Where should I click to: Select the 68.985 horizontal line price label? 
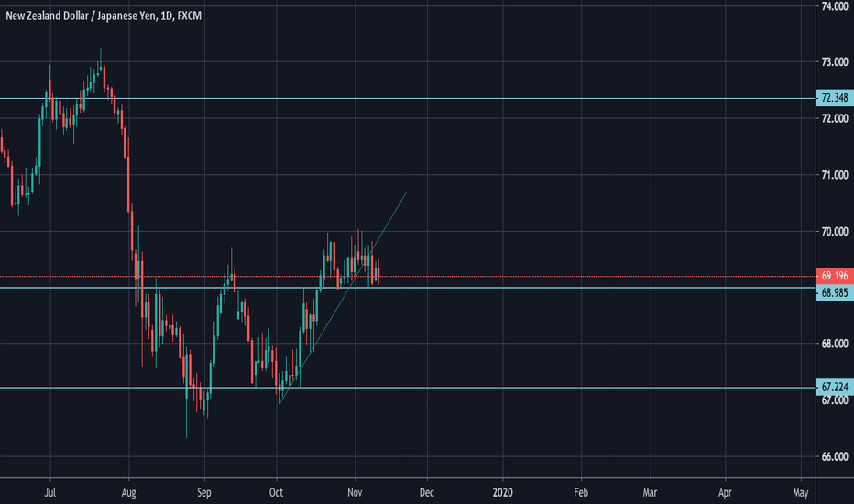click(x=835, y=292)
